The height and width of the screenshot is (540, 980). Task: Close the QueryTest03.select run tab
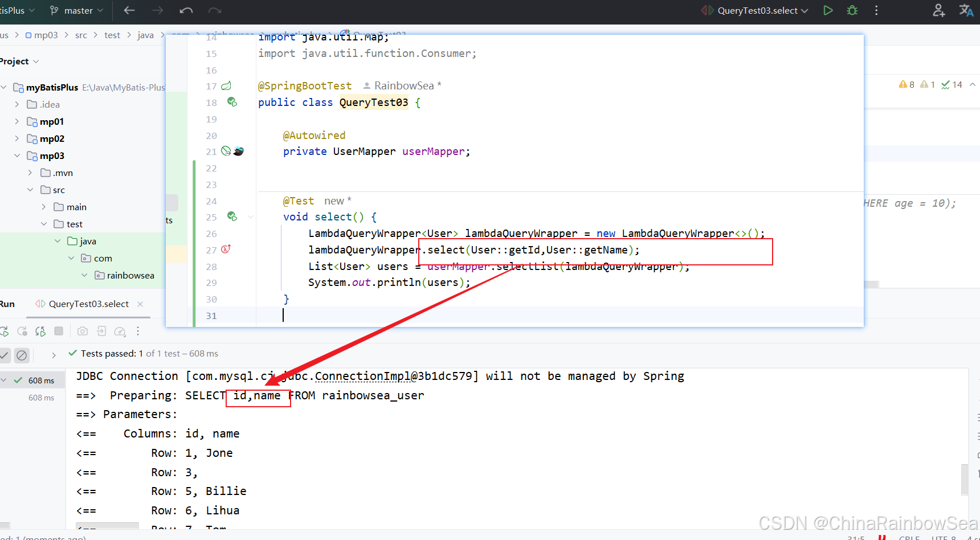pyautogui.click(x=140, y=304)
